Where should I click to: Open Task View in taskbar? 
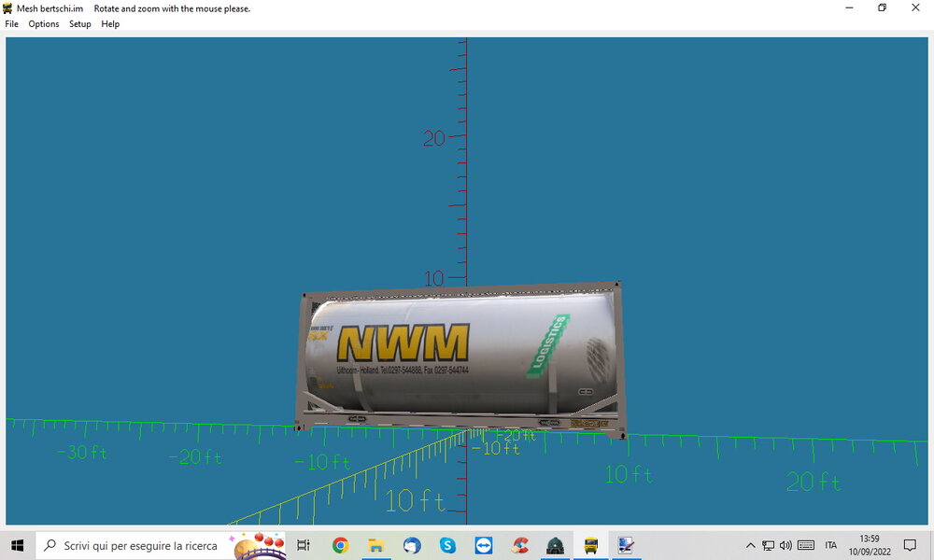coord(304,545)
